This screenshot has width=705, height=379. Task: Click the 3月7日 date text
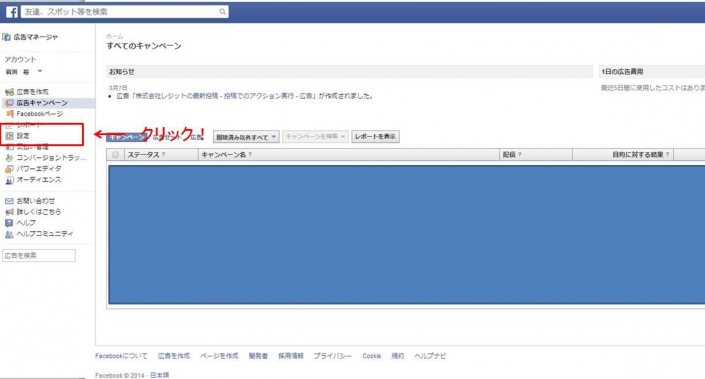point(118,88)
